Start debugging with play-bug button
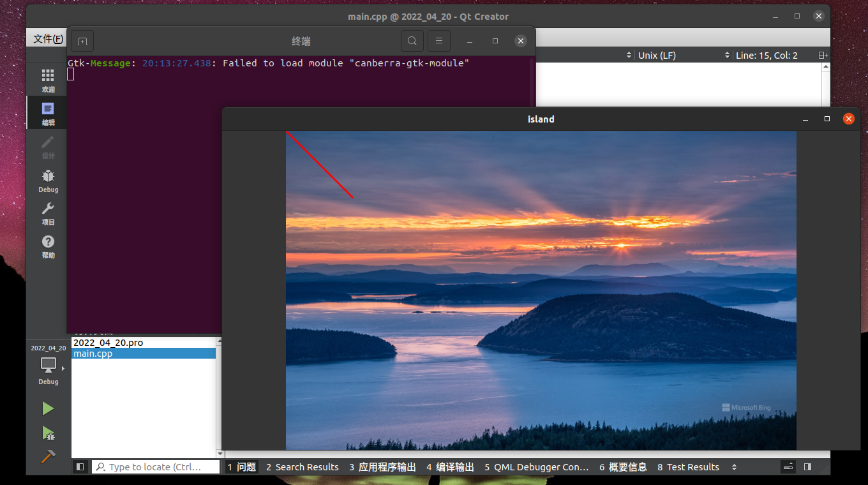Screen dimensions: 868x485 [48, 433]
